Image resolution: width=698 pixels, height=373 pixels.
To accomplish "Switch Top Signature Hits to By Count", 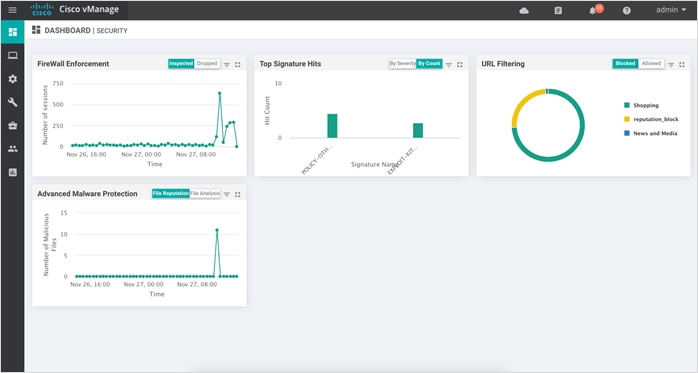I will pyautogui.click(x=429, y=64).
